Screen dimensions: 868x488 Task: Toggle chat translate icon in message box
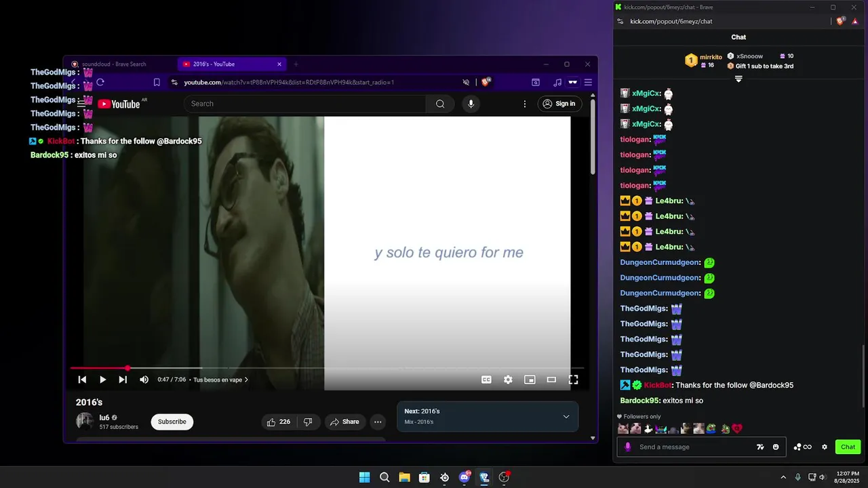pyautogui.click(x=760, y=447)
